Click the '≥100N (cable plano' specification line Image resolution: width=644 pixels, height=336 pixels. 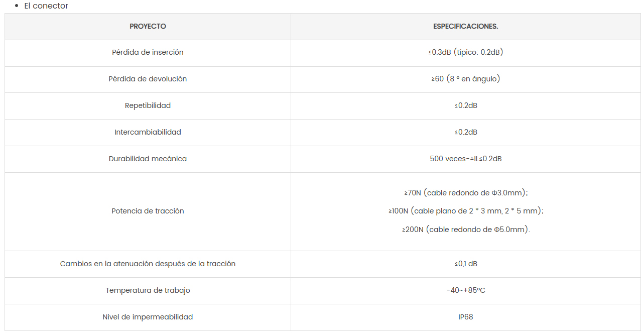466,211
